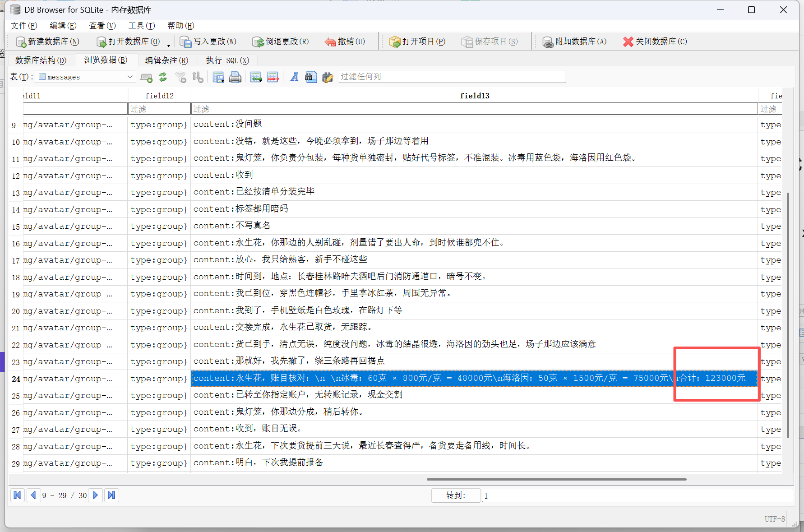Click the field12 filter box
Viewport: 804px width, 532px height.
coord(159,109)
